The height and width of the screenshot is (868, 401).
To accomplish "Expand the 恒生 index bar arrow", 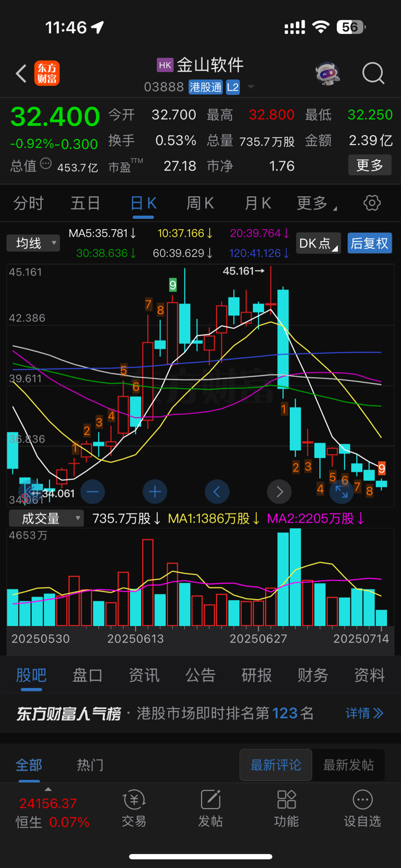I will coord(48,789).
